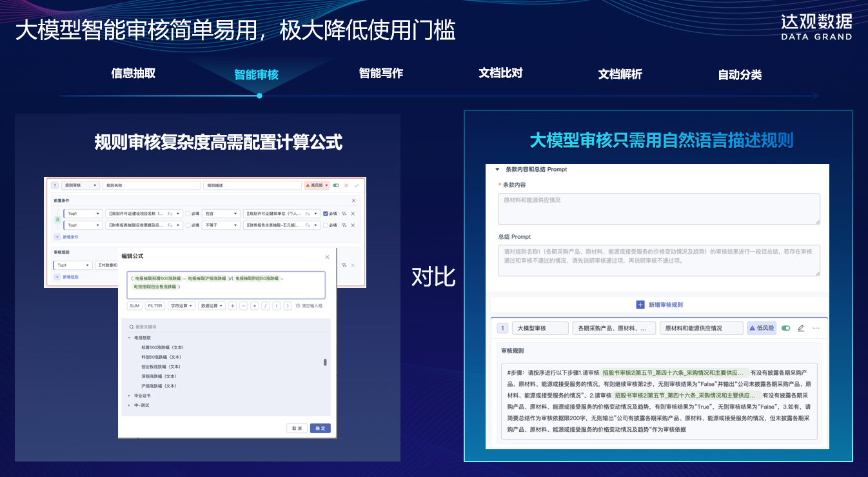Switch to the 智能写作 tab
868x477 pixels.
pos(381,74)
